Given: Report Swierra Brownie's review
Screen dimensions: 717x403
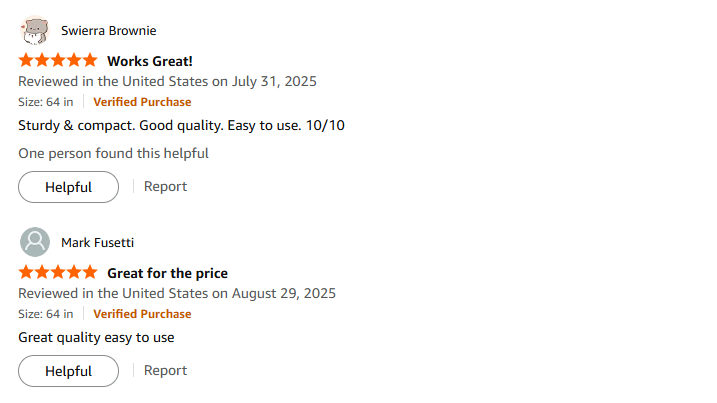Looking at the screenshot, I should (165, 186).
